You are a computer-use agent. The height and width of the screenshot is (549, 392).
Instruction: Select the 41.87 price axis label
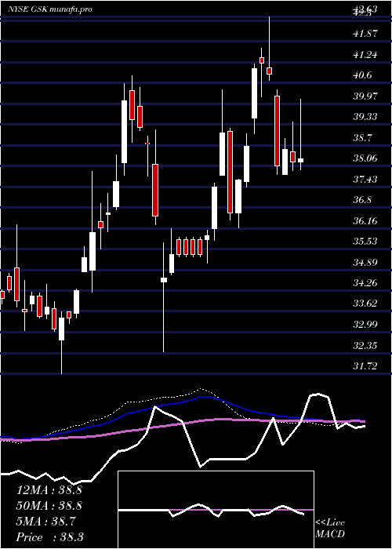[365, 34]
